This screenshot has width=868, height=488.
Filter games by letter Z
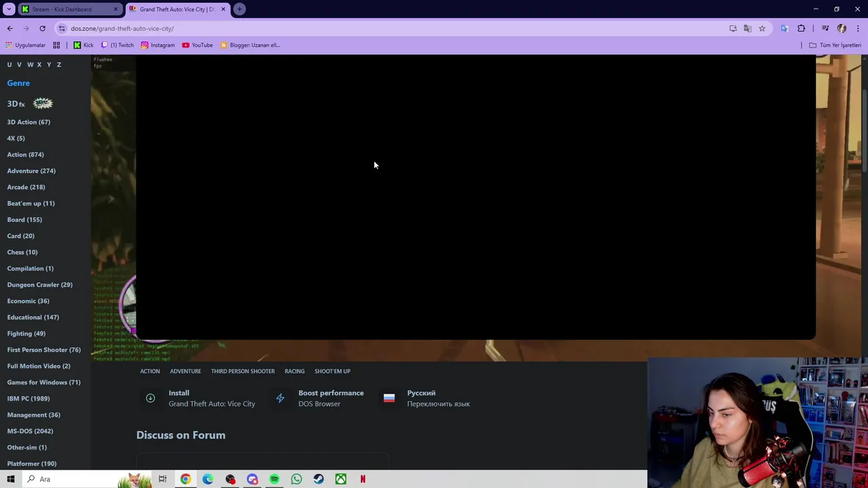[x=59, y=64]
